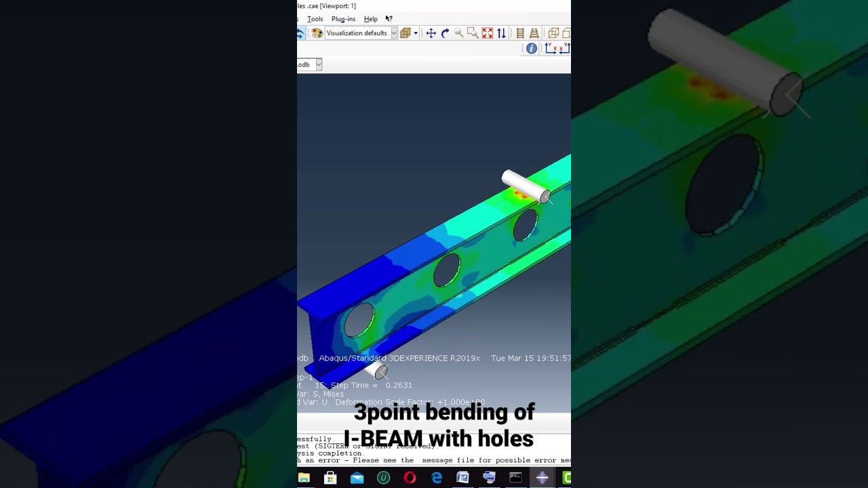Click the lower support roller in the viewport
Viewport: 868px width, 488px height.
coord(377,371)
